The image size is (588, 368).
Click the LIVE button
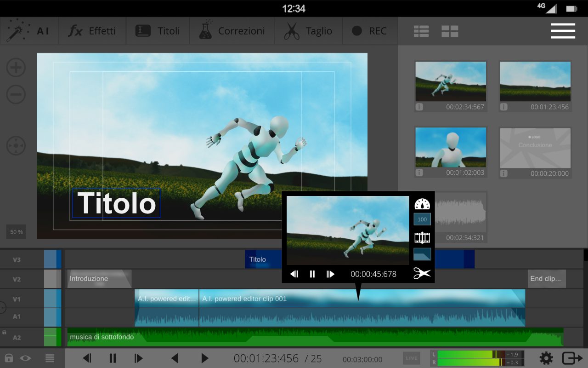(412, 358)
